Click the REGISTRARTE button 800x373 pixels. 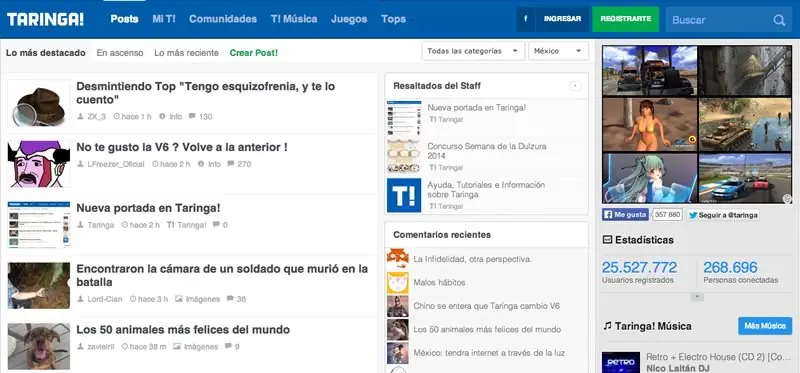(x=626, y=19)
